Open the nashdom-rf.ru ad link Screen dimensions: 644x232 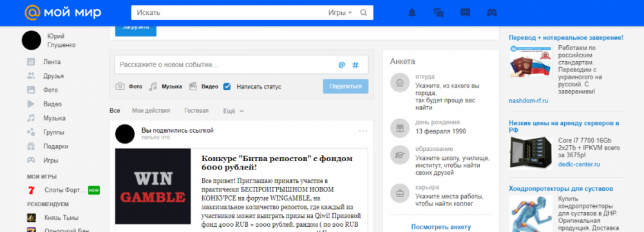pos(528,101)
